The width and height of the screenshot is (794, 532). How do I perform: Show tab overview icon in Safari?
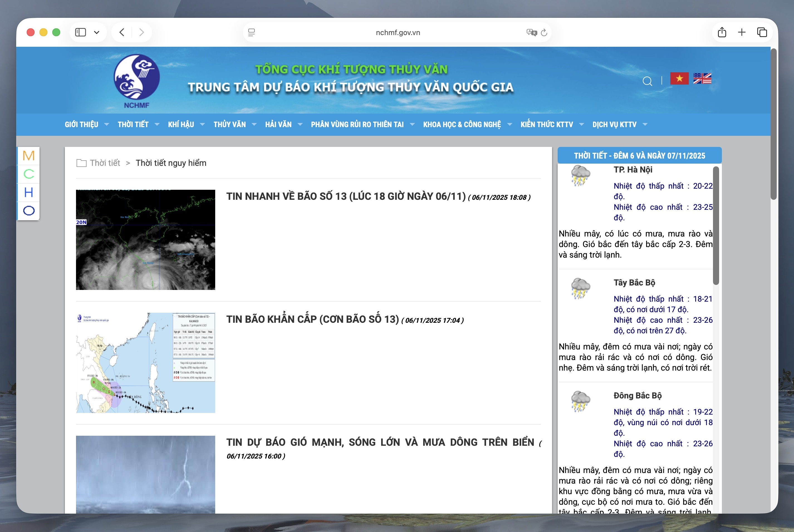762,32
